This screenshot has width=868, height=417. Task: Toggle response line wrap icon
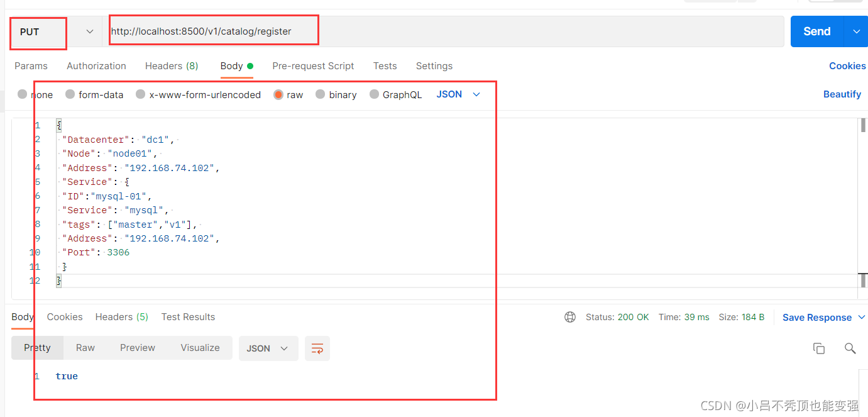click(x=317, y=348)
